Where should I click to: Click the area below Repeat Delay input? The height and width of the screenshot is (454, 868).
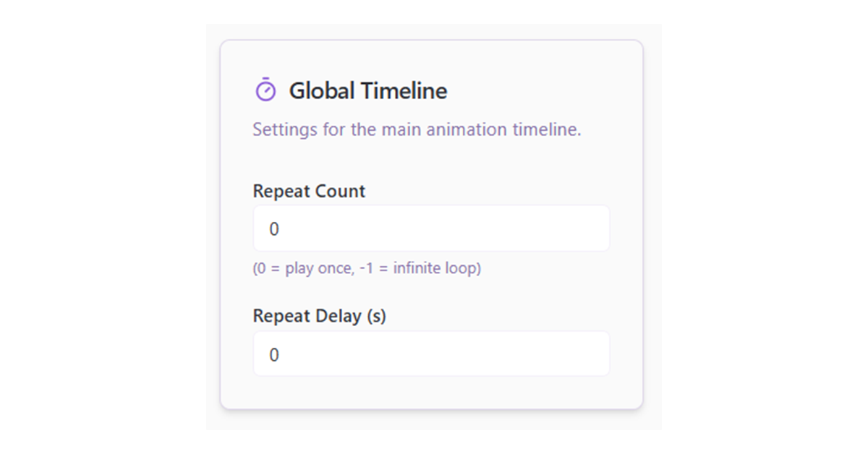pos(431,390)
